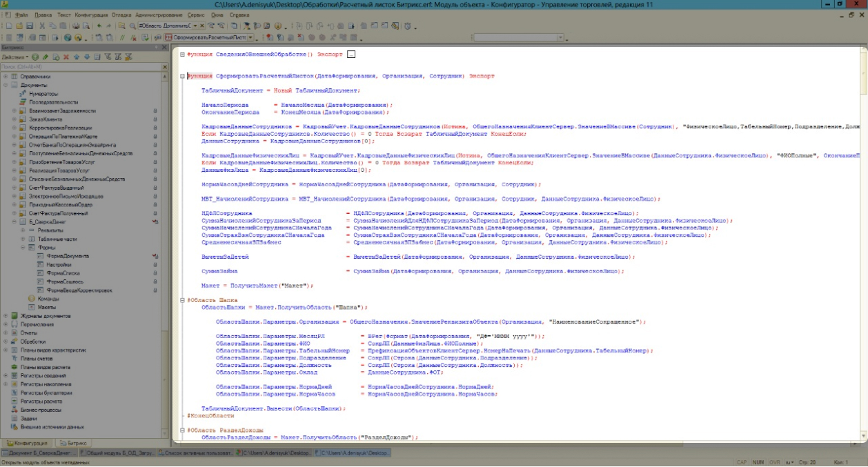Click the Save toolbar icon
868x467 pixels.
pyautogui.click(x=30, y=26)
